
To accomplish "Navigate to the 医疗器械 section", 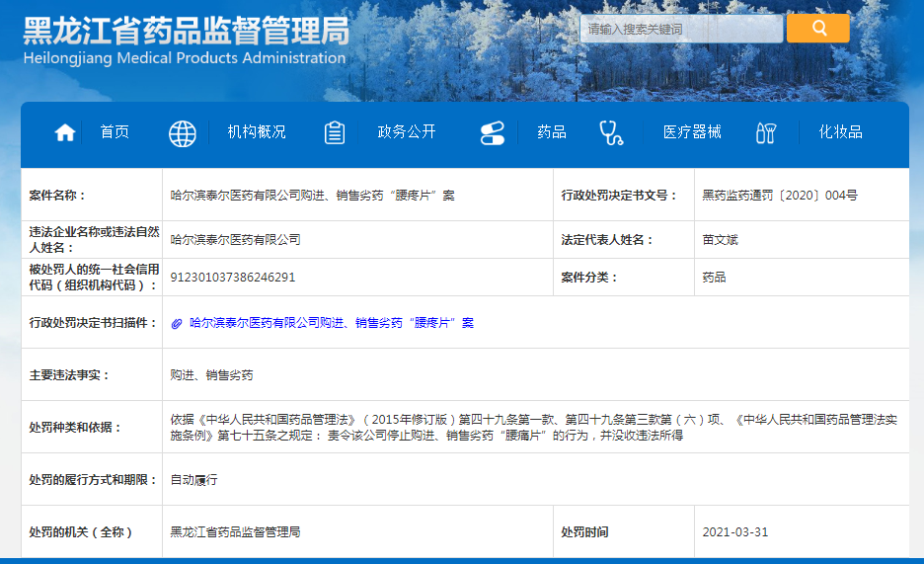I will (x=692, y=132).
